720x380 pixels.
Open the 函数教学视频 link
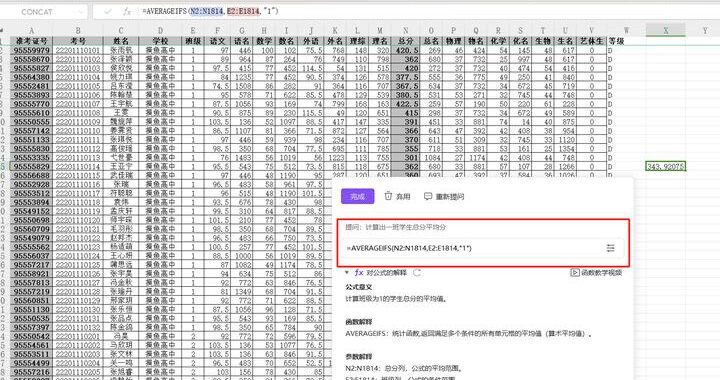(x=596, y=273)
